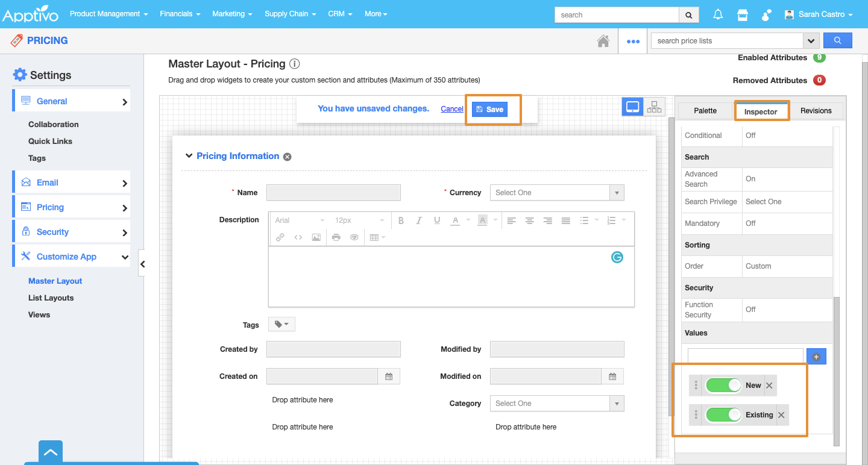Open the app store icon in header
The height and width of the screenshot is (465, 868).
(743, 14)
